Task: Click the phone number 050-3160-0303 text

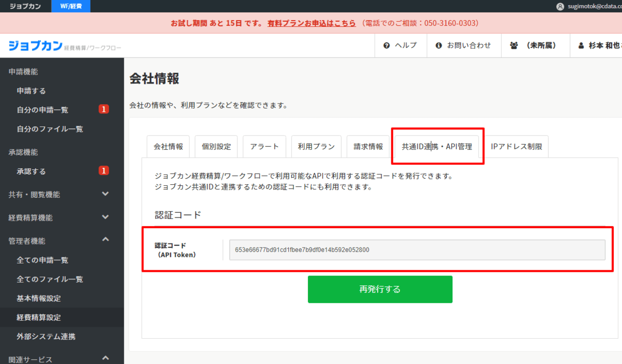Action: [x=449, y=23]
